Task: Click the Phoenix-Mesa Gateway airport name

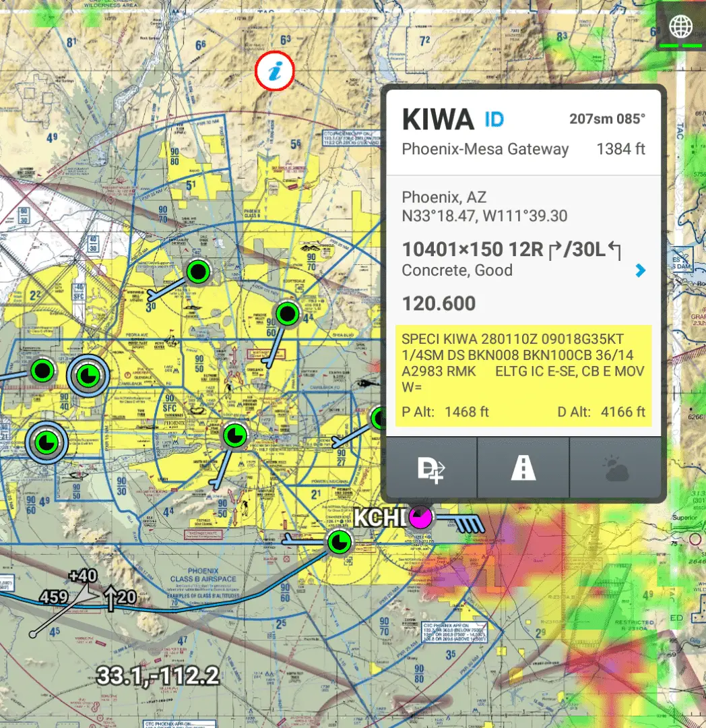Action: 485,150
